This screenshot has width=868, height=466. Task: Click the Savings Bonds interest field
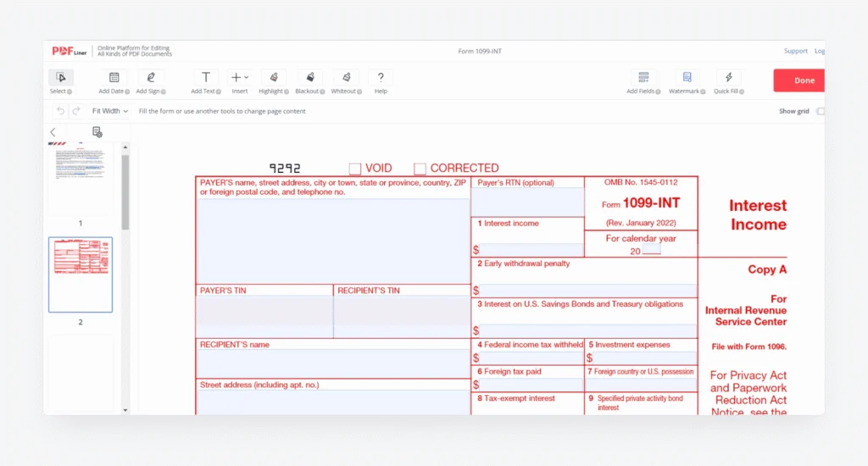[588, 331]
